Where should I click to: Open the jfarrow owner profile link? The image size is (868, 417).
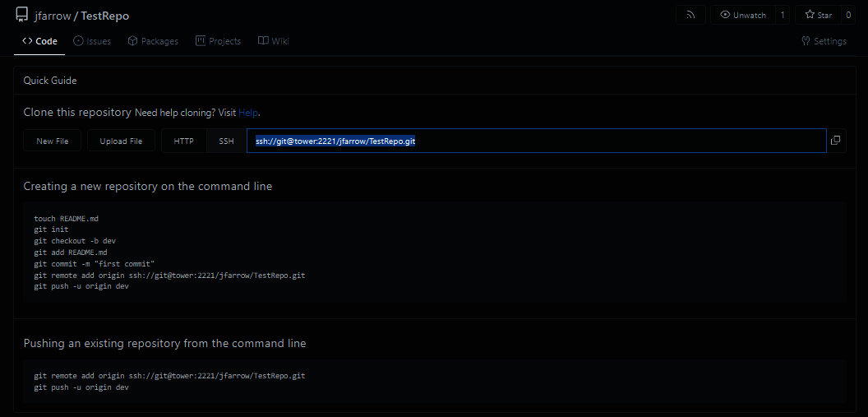click(53, 16)
